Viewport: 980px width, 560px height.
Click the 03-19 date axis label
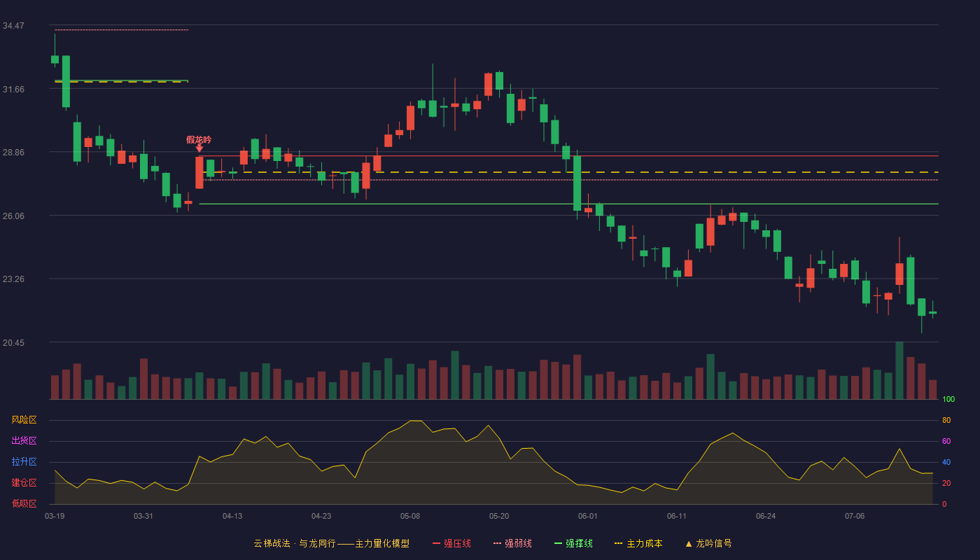point(55,516)
